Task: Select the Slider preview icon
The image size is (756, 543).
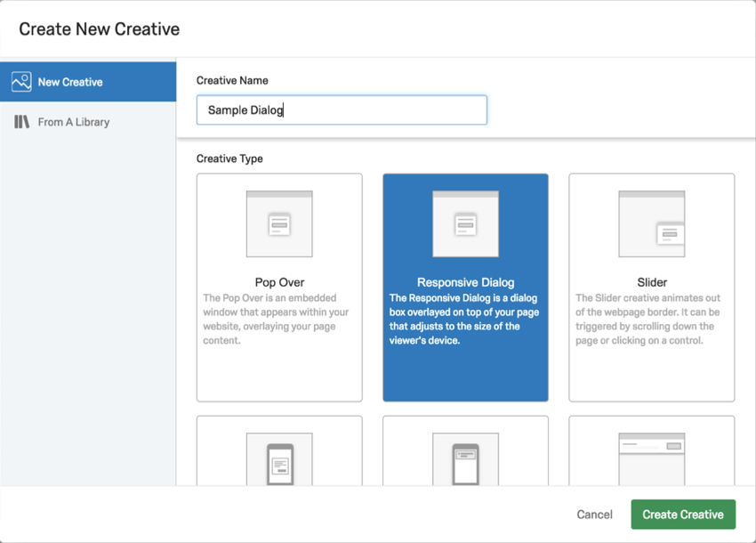Action: pyautogui.click(x=651, y=224)
